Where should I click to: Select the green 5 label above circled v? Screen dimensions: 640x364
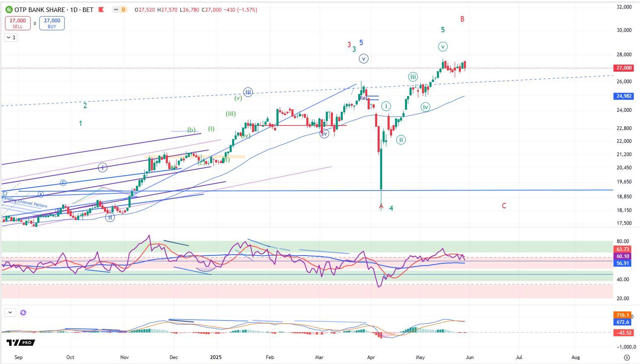click(443, 30)
